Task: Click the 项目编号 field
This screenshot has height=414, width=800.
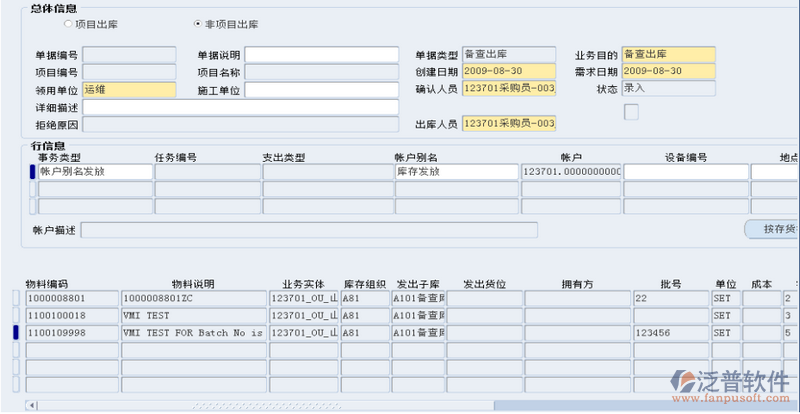Action: (x=129, y=72)
